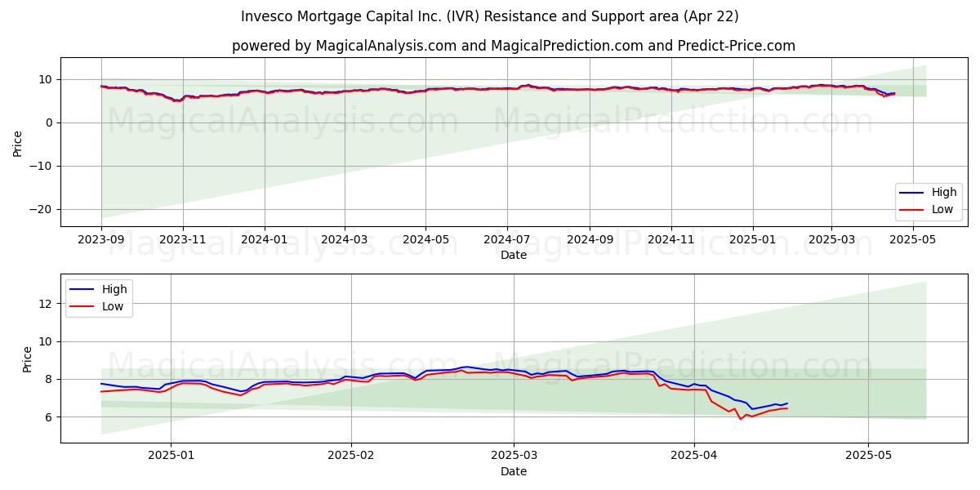Click the '2025-05' date tick on the top chart

click(914, 241)
